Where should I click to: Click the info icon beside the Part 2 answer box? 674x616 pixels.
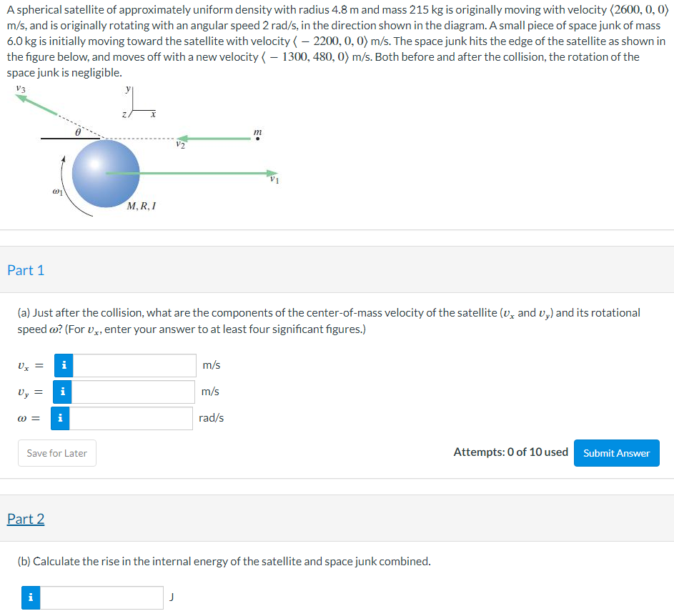[x=29, y=597]
